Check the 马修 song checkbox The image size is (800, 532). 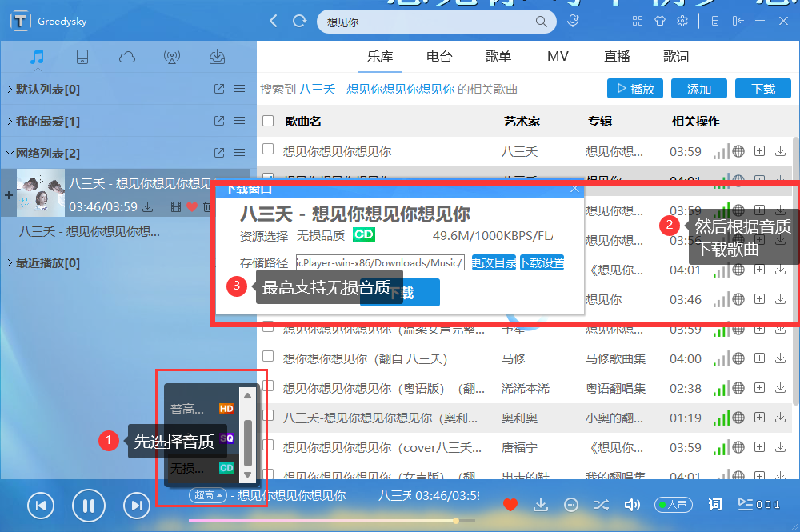pyautogui.click(x=268, y=356)
